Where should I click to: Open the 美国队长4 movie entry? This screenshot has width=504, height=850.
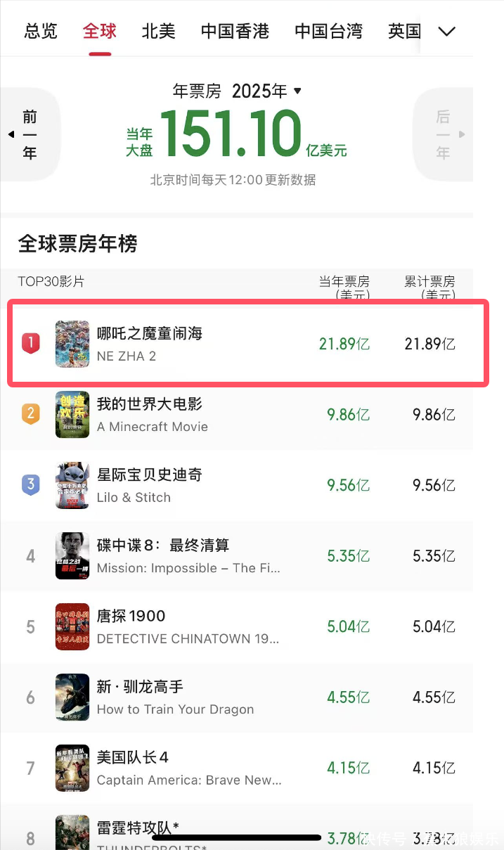pos(188,768)
